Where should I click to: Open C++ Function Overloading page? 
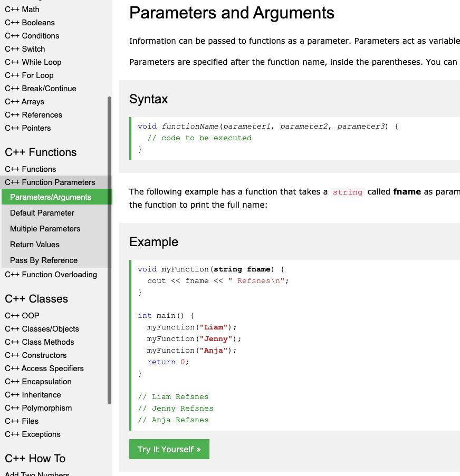click(x=51, y=275)
